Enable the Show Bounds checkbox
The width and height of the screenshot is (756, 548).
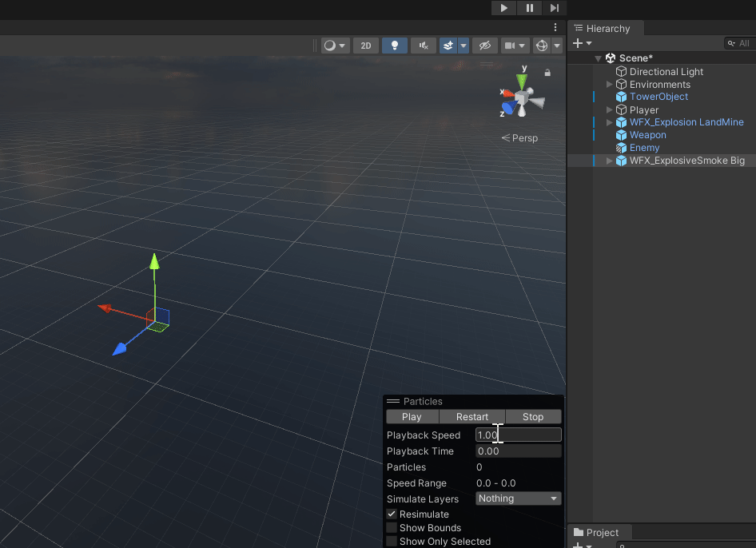pyautogui.click(x=392, y=528)
